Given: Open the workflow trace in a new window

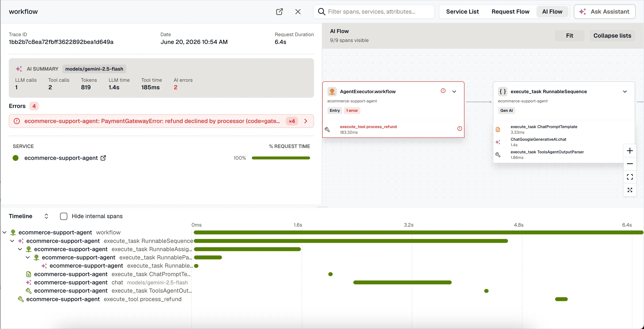Looking at the screenshot, I should (x=279, y=11).
